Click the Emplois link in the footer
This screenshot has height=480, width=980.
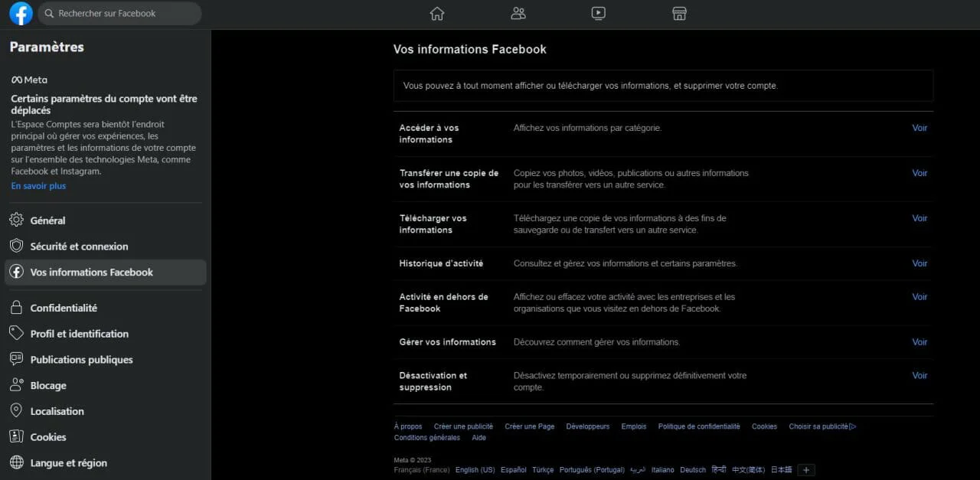(633, 426)
